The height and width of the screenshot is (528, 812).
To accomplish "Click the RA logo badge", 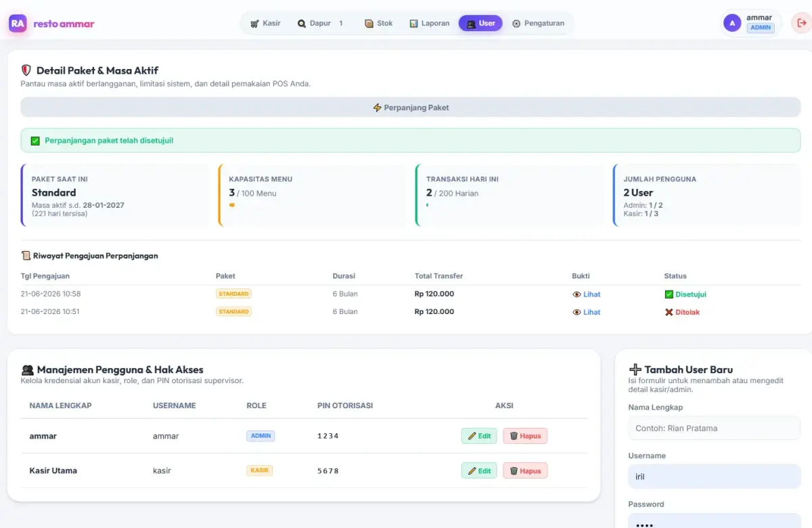I will 18,24.
